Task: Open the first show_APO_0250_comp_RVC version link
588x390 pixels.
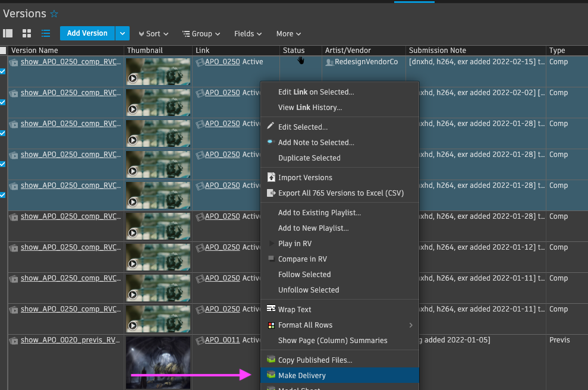Action: (x=71, y=62)
